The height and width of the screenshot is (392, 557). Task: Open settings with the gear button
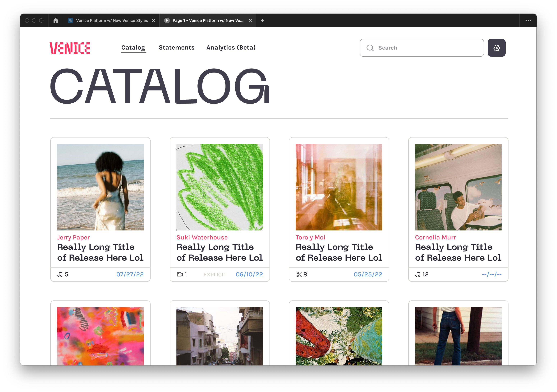click(x=497, y=48)
